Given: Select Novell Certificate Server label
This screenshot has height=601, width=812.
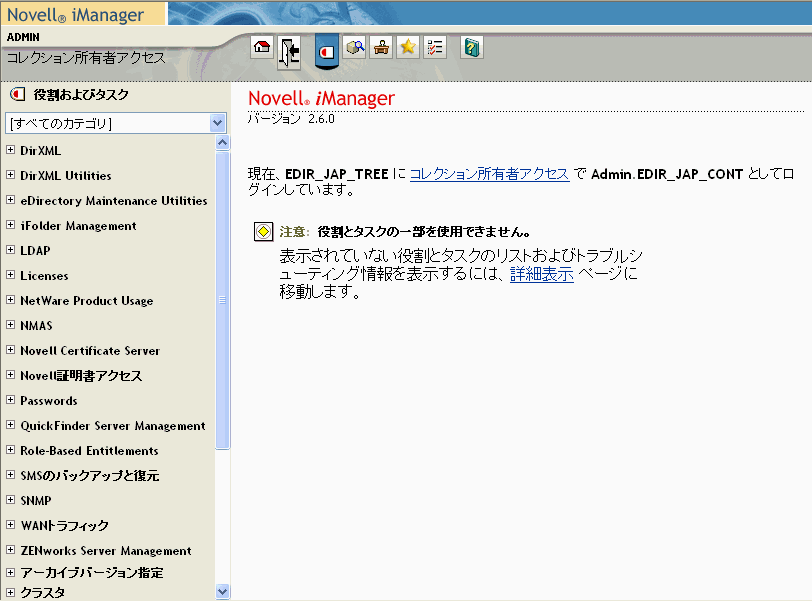Looking at the screenshot, I should (x=90, y=350).
